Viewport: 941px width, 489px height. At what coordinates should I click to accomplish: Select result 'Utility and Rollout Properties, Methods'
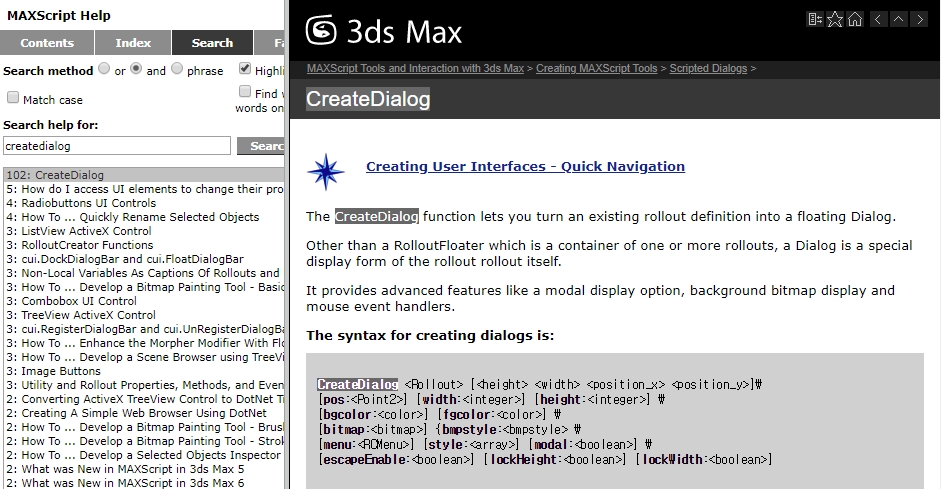point(144,385)
